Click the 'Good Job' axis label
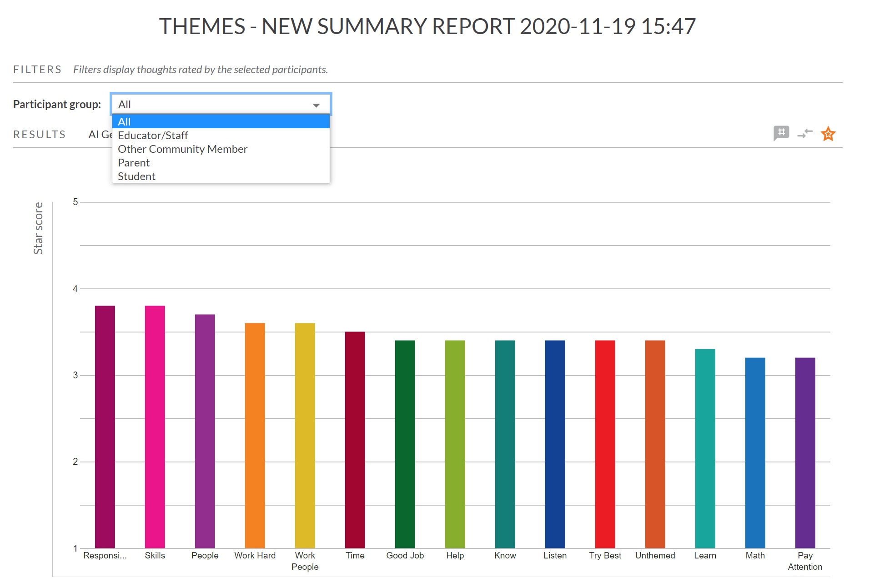The image size is (869, 588). click(405, 555)
